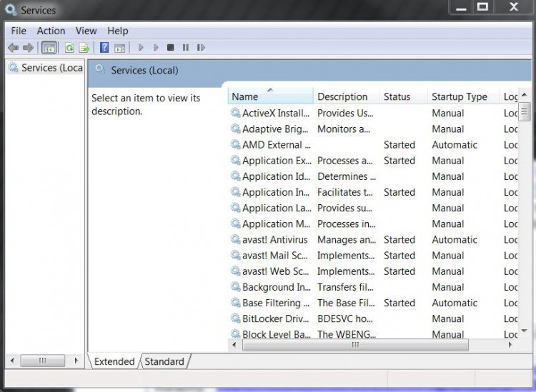536x392 pixels.
Task: Open the Action menu
Action: 51,31
